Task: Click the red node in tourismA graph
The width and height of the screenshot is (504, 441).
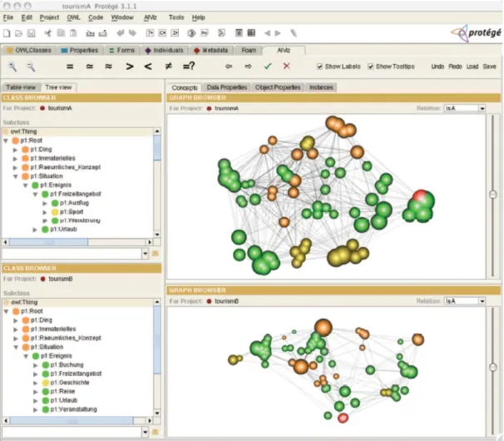Action: coord(419,196)
